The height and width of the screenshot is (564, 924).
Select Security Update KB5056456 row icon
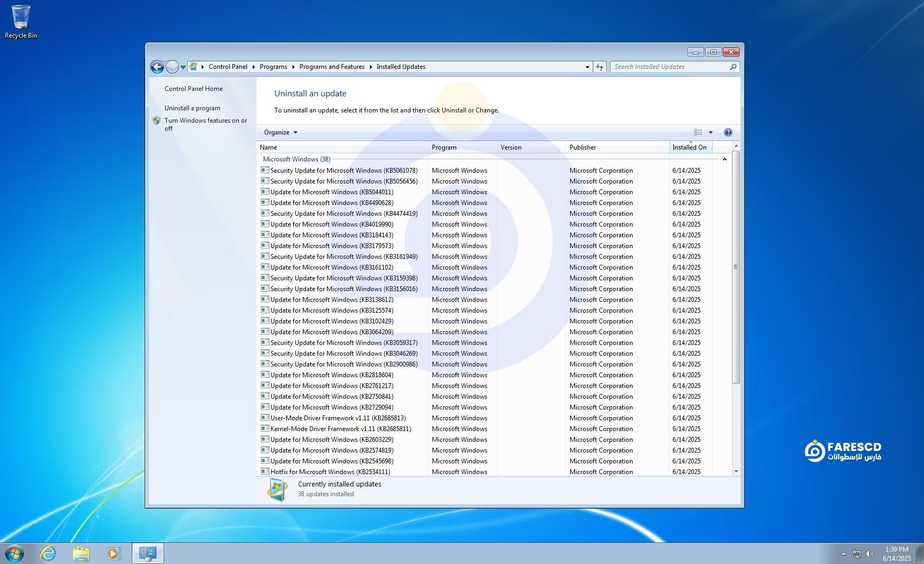click(x=265, y=181)
